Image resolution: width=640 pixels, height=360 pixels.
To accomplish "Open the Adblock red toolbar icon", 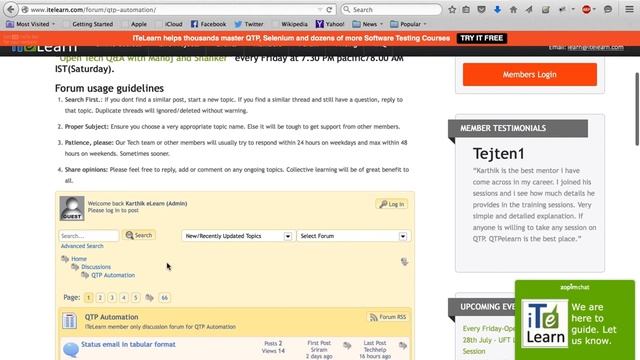I will (x=587, y=9).
